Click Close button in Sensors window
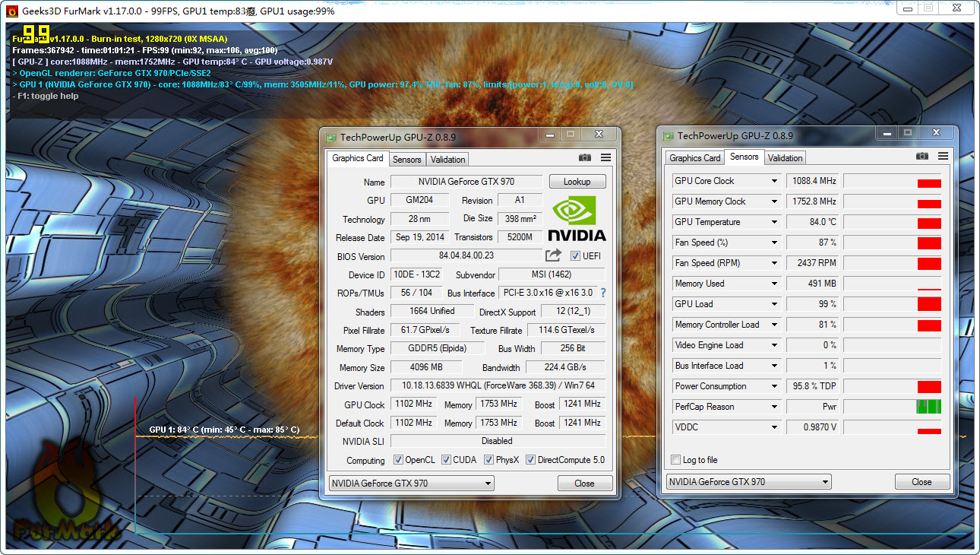 (x=922, y=482)
